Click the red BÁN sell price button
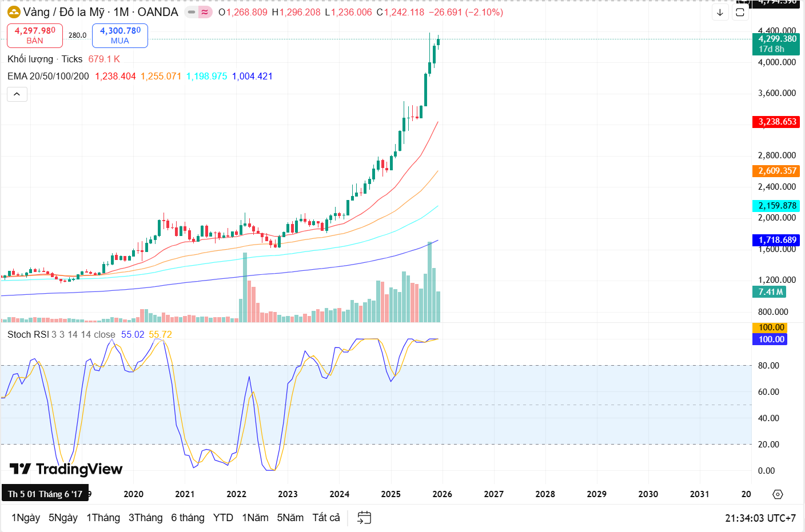Screen dimensions: 805x532 pos(35,35)
